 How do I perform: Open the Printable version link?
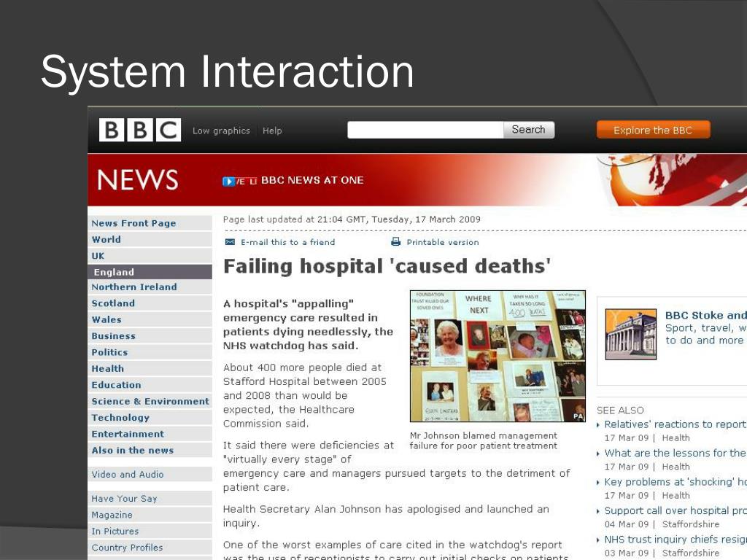(443, 242)
